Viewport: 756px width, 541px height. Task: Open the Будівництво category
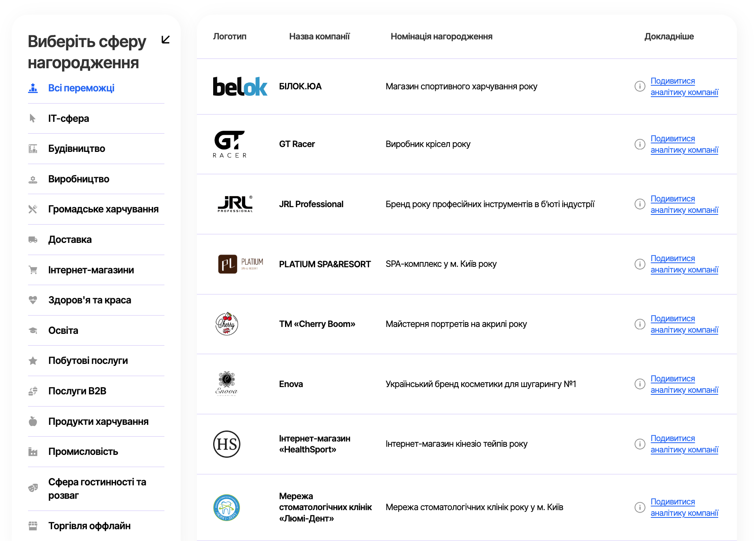coord(76,149)
